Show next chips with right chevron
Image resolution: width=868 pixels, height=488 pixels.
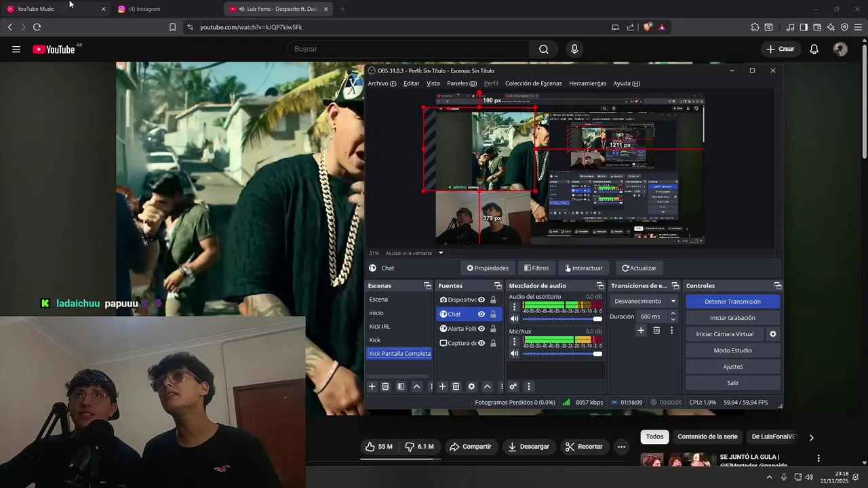coord(811,437)
